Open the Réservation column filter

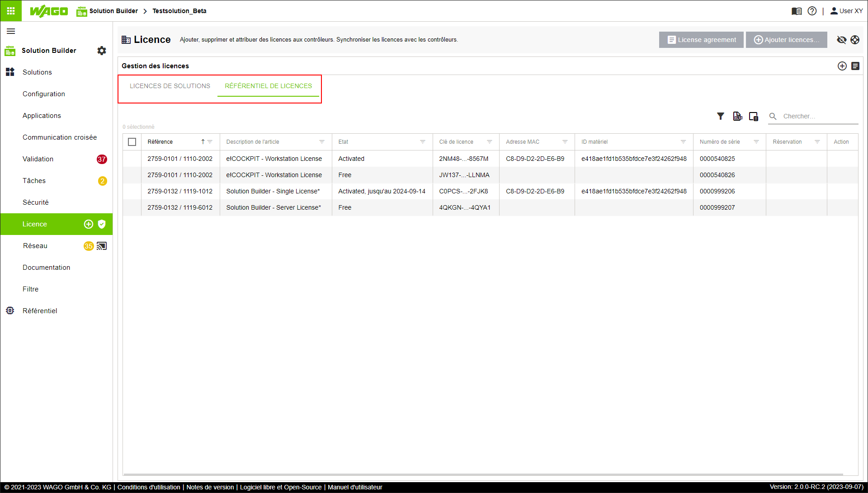[817, 142]
